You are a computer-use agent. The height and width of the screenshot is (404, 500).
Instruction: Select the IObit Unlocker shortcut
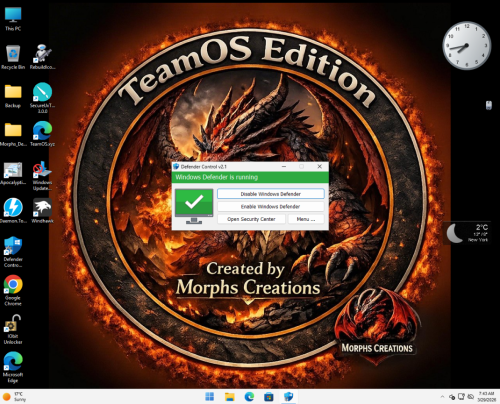point(13,329)
